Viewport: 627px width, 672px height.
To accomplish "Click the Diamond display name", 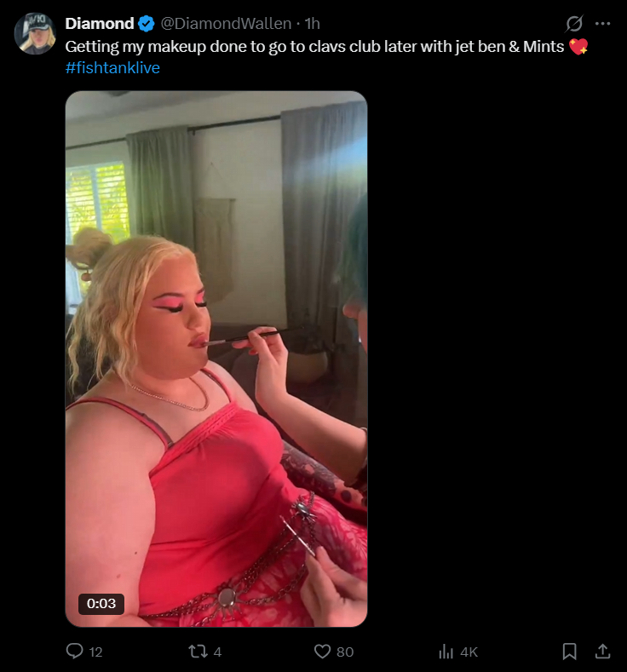I will tap(100, 24).
